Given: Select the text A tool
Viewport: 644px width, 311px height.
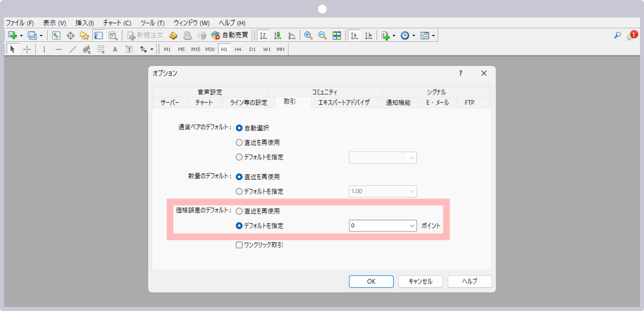Looking at the screenshot, I should pyautogui.click(x=115, y=49).
